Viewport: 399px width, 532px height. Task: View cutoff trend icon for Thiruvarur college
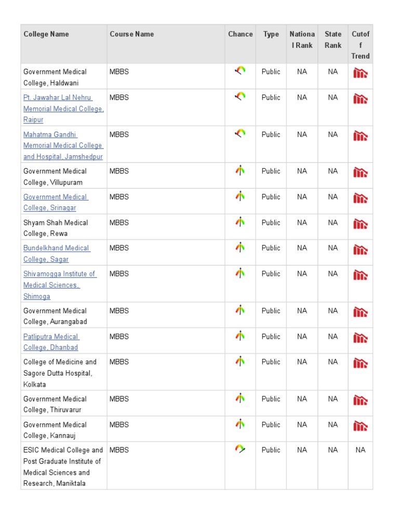(x=361, y=400)
